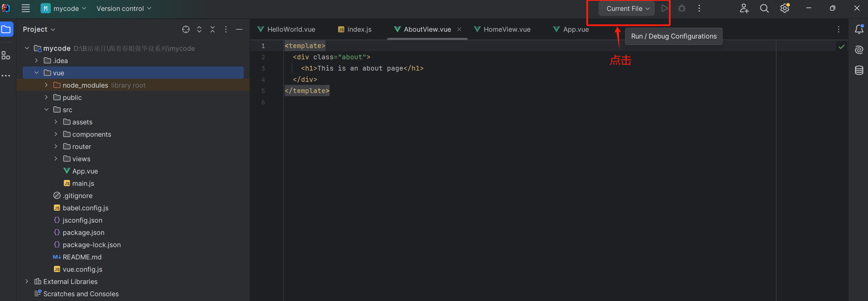The height and width of the screenshot is (301, 868).
Task: Select App.vue in project tree
Action: pyautogui.click(x=81, y=171)
